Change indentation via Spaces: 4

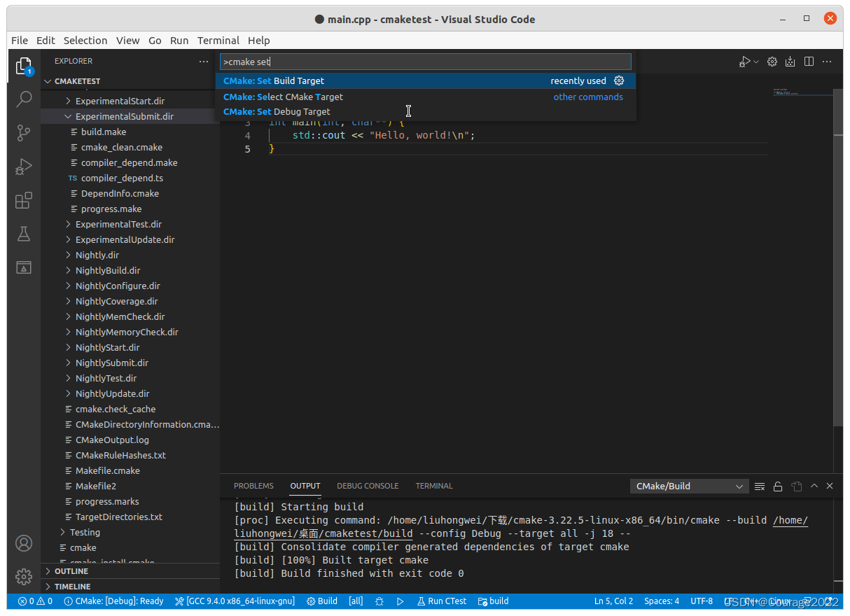(x=662, y=601)
